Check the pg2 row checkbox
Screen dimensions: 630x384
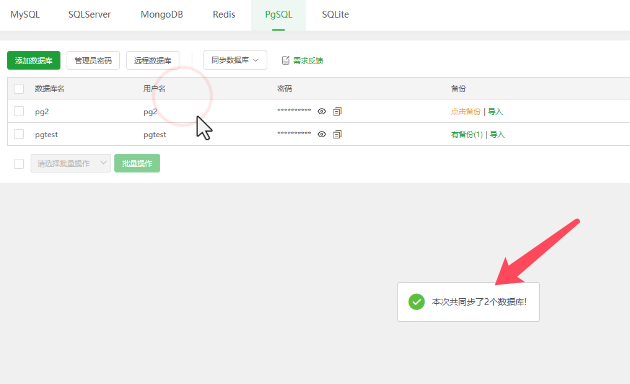click(x=19, y=111)
